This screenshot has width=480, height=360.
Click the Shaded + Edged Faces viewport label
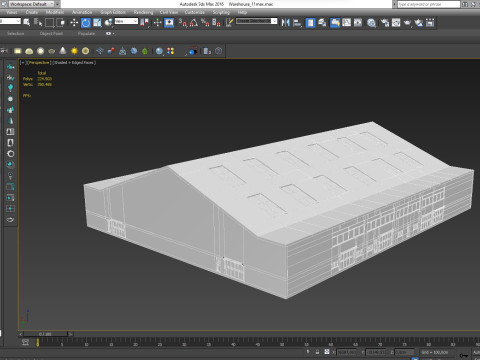(75, 63)
